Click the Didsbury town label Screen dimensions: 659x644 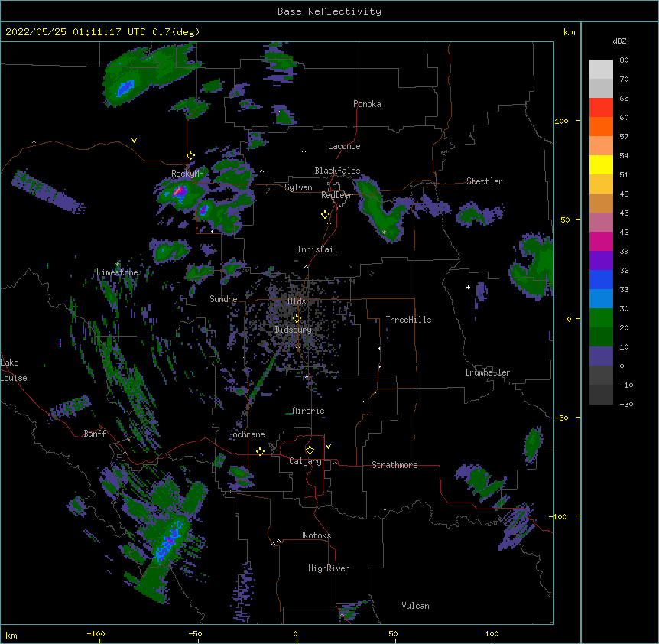tap(294, 330)
